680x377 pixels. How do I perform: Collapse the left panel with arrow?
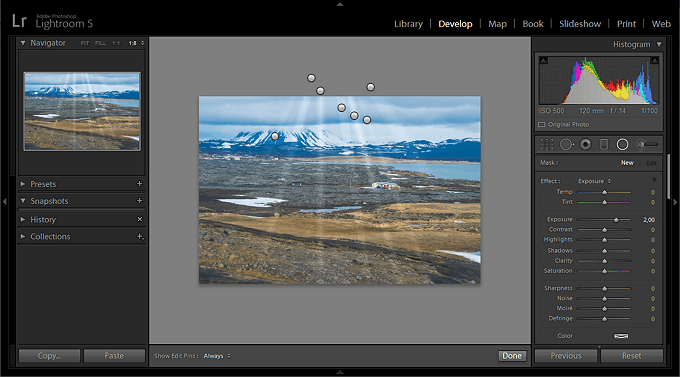click(x=4, y=201)
